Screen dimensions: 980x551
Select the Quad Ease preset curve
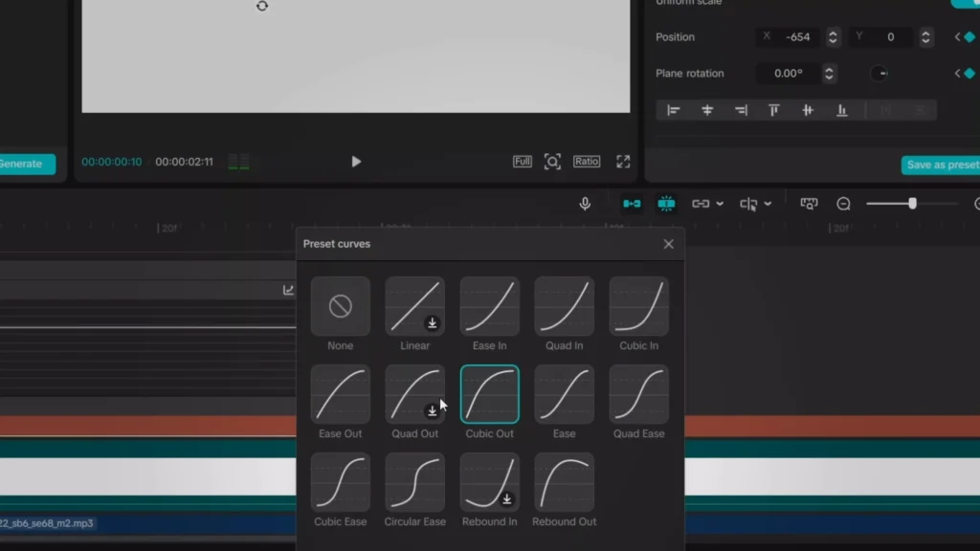click(638, 394)
